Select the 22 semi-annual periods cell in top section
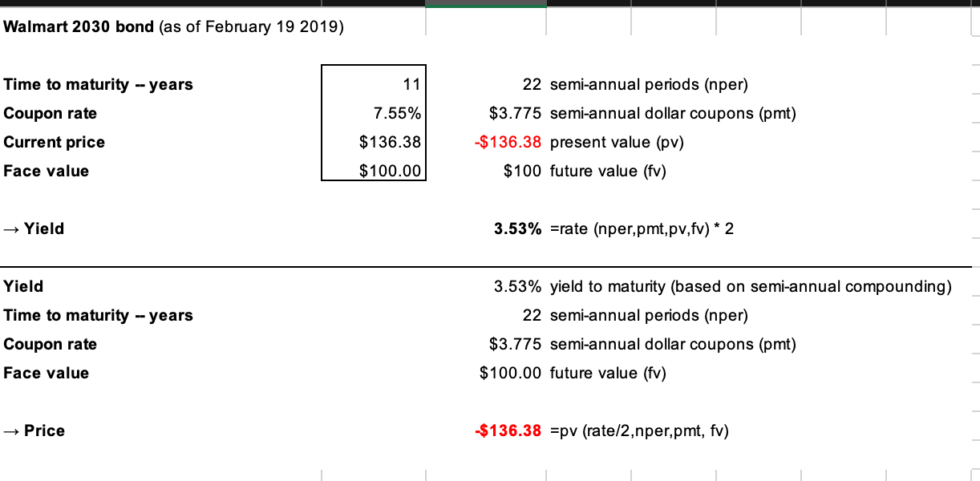 [x=533, y=84]
